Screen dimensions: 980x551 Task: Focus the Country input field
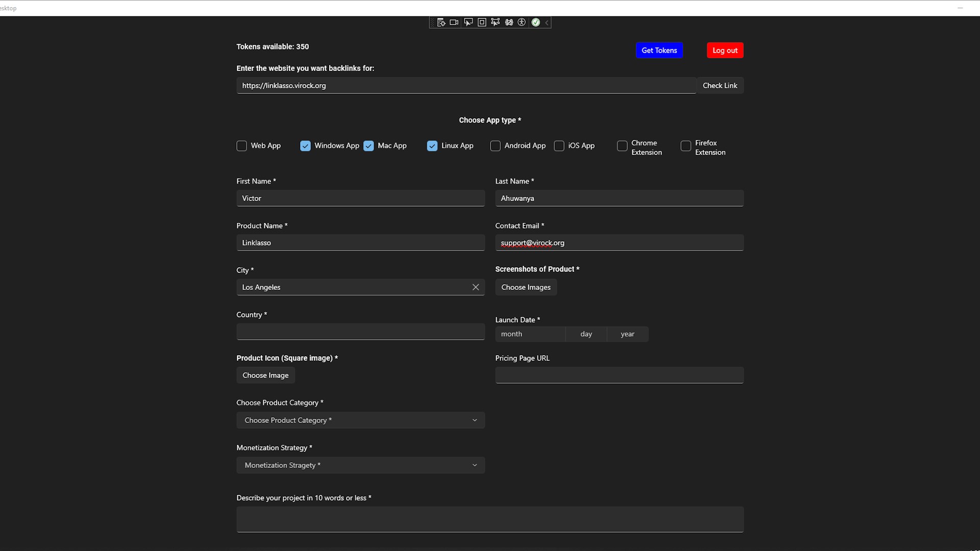pos(360,332)
